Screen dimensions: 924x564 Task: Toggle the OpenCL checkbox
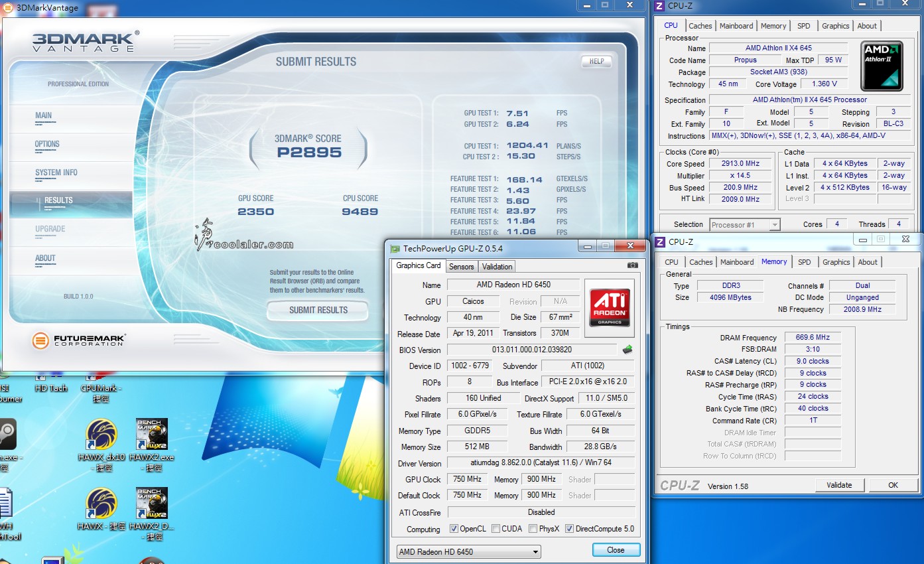point(454,529)
